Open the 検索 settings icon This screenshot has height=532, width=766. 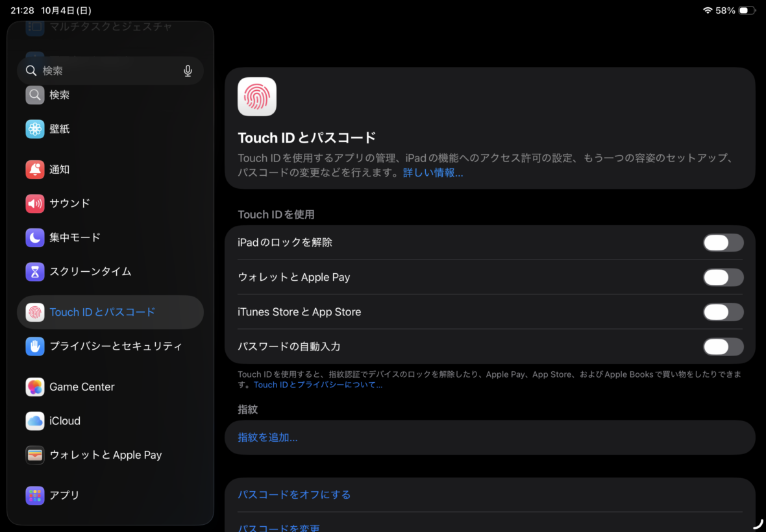click(34, 95)
